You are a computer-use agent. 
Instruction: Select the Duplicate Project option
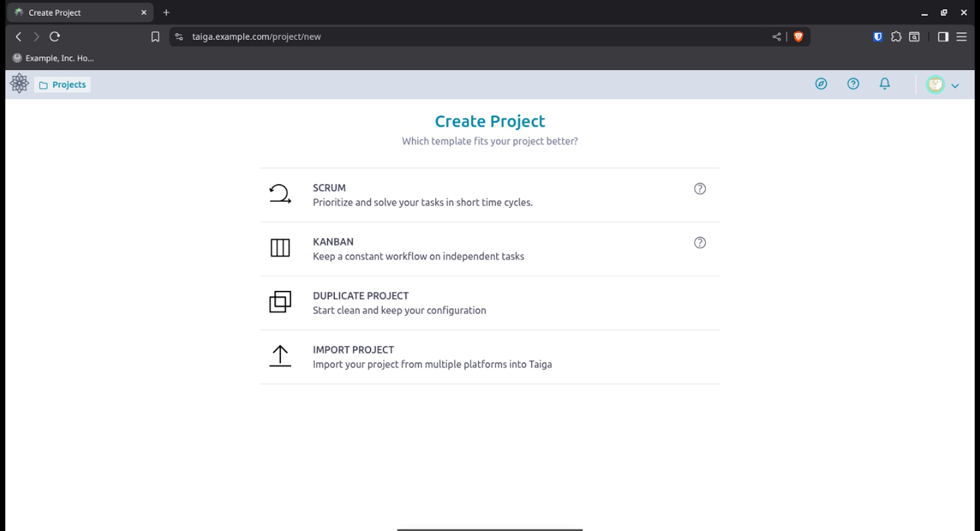click(x=399, y=303)
